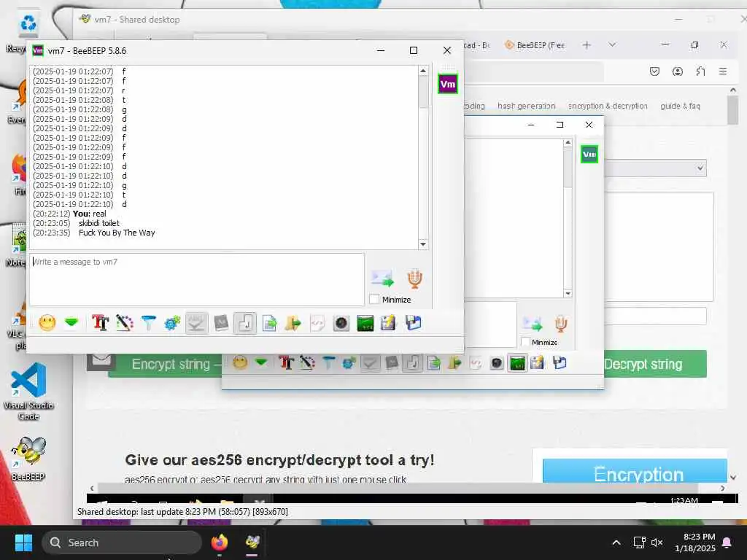Click send file icon in front chat toolbar
This screenshot has height=560, width=747.
[270, 323]
